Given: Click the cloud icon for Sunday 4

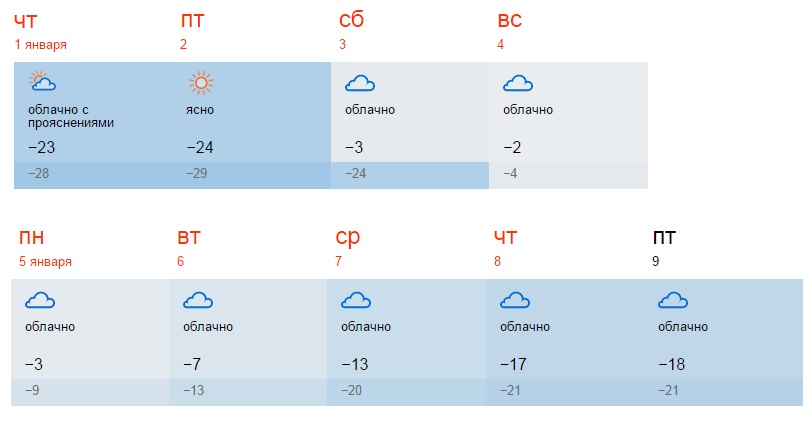Looking at the screenshot, I should (517, 82).
